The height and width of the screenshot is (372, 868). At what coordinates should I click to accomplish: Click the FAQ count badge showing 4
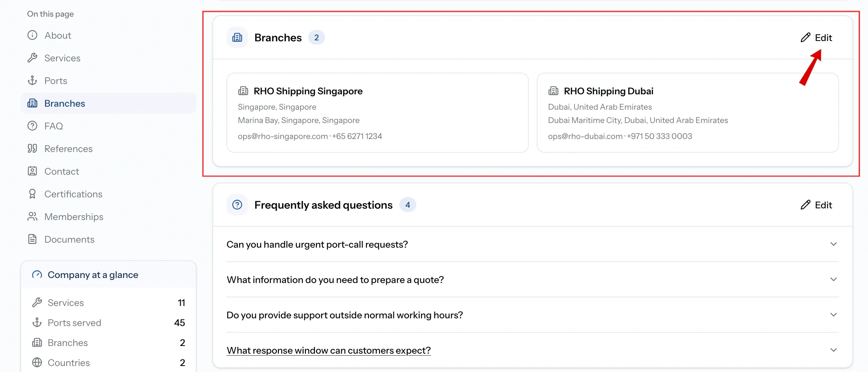tap(407, 205)
